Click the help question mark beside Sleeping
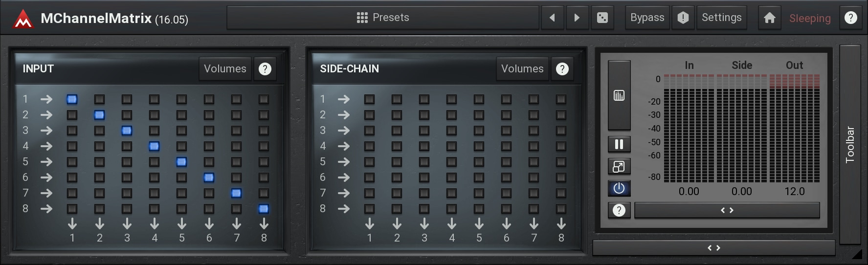The image size is (868, 265). pos(851,18)
